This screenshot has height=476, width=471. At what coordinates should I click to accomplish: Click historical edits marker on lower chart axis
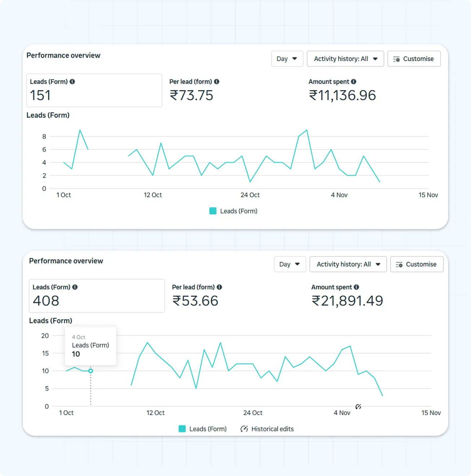pos(358,407)
